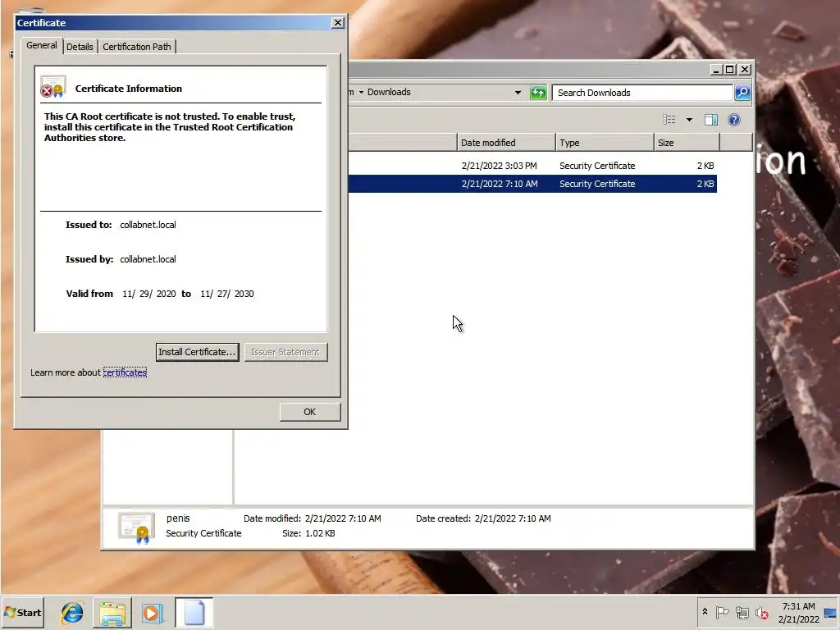This screenshot has width=840, height=630.
Task: Select the file modified 3:03 PM
Action: click(532, 166)
